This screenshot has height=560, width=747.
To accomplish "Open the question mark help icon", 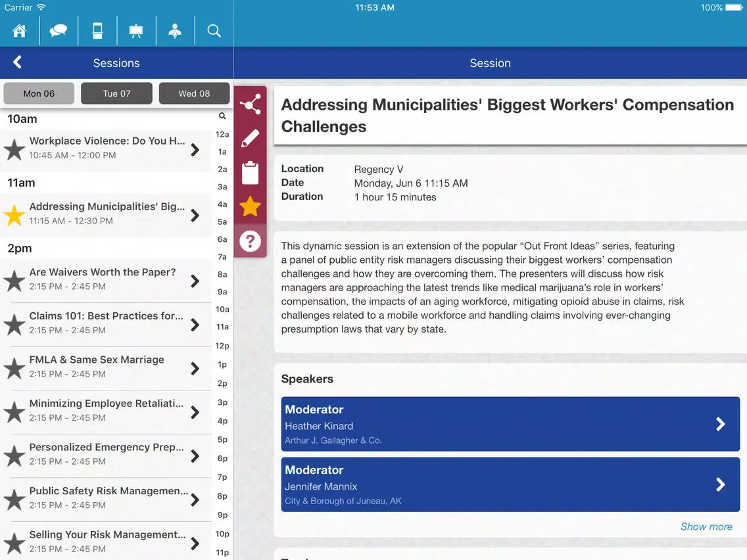I will tap(250, 241).
